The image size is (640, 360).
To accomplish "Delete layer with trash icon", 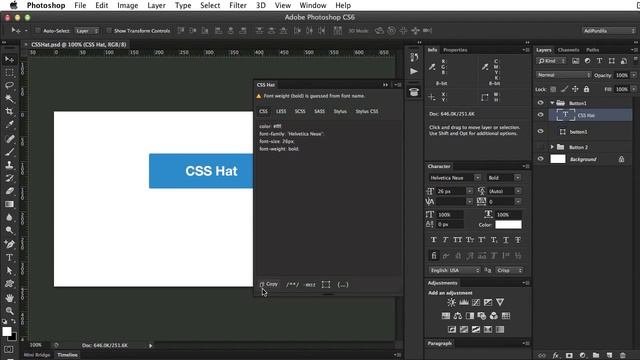I will 623,356.
